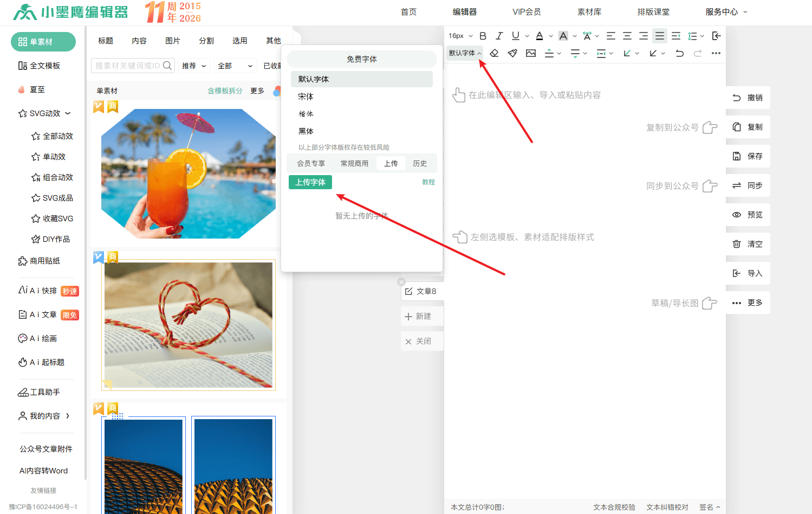Open the 全部 filter dropdown
812x514 pixels.
tap(235, 66)
